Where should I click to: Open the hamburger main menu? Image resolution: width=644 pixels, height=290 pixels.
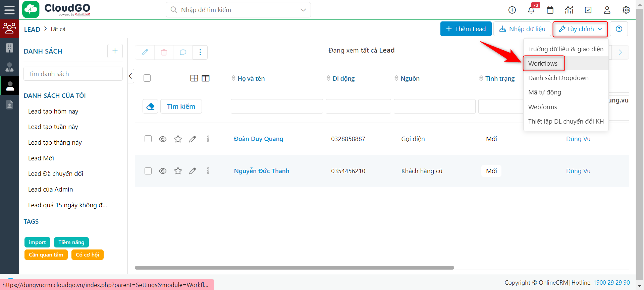tap(9, 10)
